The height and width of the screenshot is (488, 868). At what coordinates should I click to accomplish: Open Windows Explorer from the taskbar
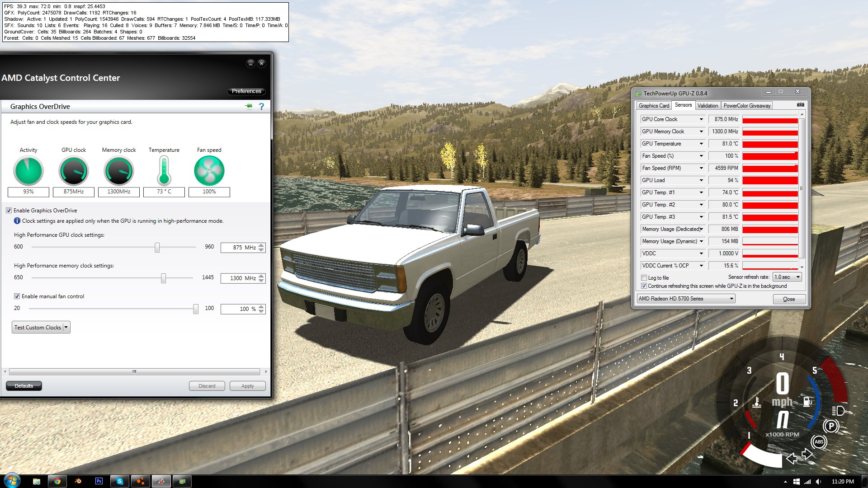[37, 481]
